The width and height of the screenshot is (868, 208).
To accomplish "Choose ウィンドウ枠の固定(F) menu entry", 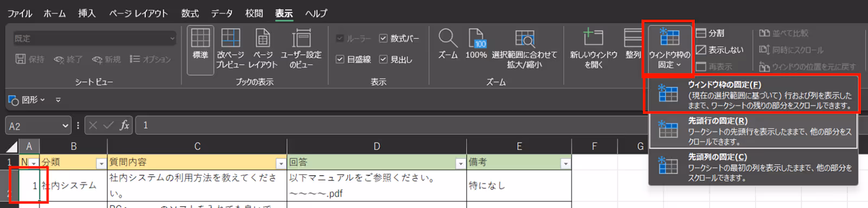I will click(x=753, y=95).
